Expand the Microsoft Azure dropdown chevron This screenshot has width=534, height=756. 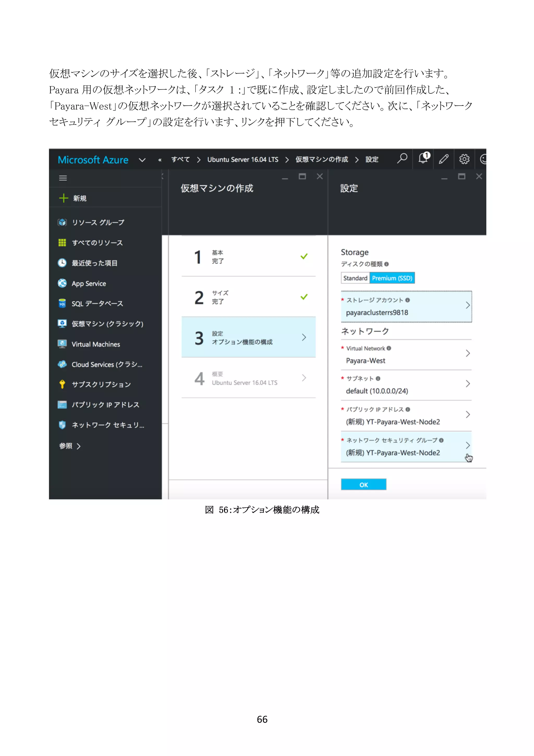coord(142,160)
